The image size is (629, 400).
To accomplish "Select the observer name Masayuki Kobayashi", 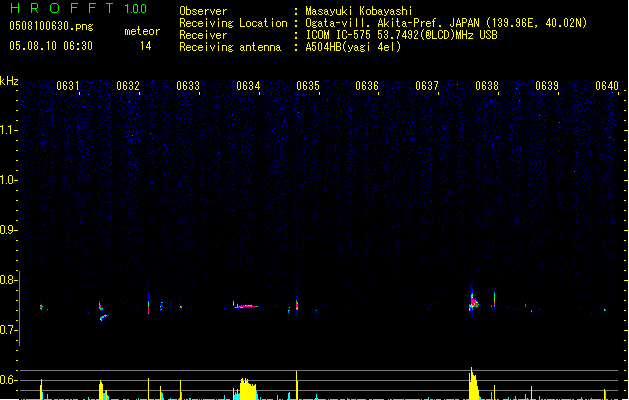I will coord(359,11).
